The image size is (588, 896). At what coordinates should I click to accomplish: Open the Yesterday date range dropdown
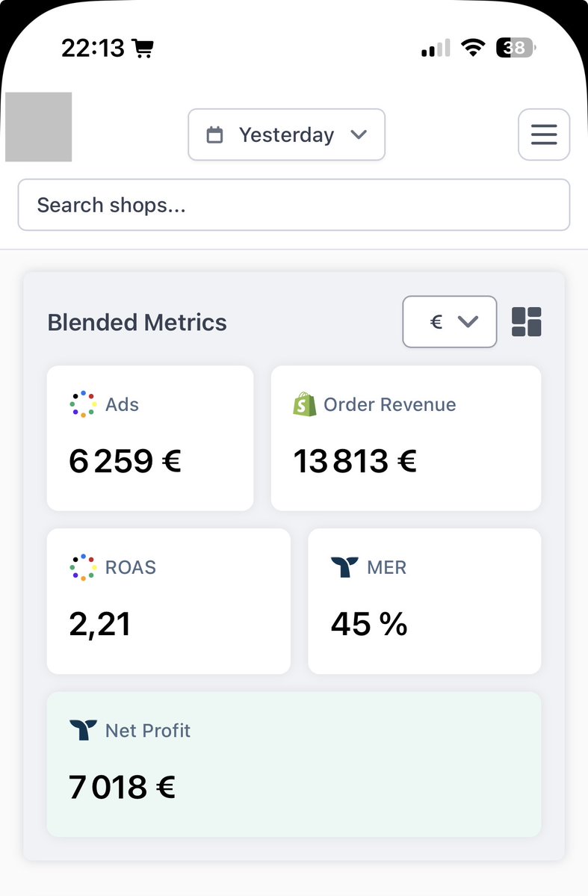pyautogui.click(x=286, y=135)
